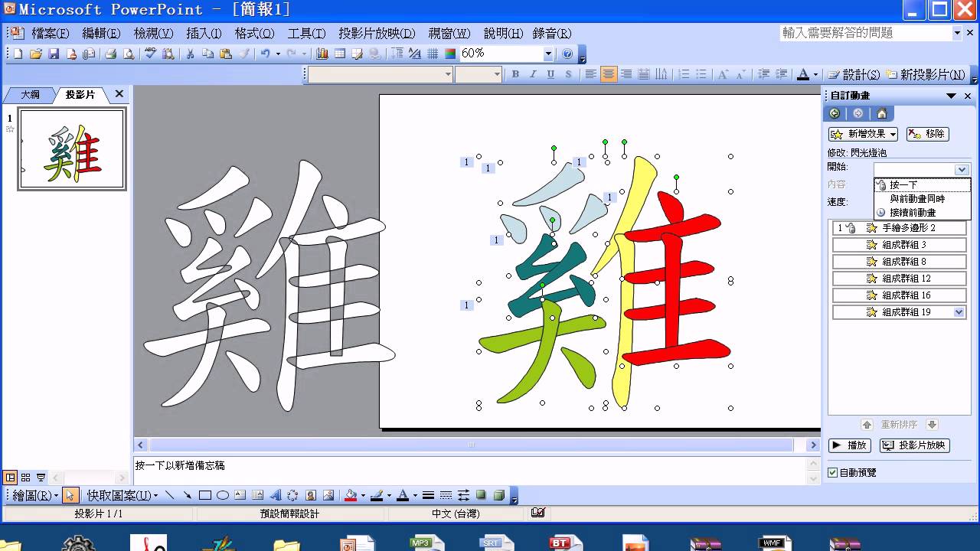Insert a table using the table icon
The image size is (980, 551).
tap(340, 54)
